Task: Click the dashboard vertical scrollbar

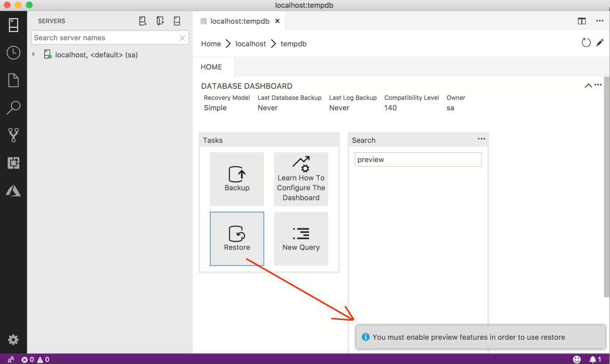Action: coord(607,188)
